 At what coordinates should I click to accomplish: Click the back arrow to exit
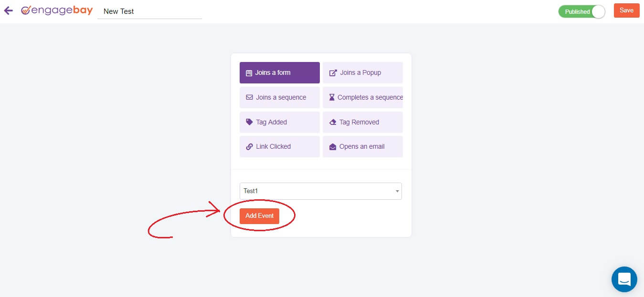click(x=8, y=10)
